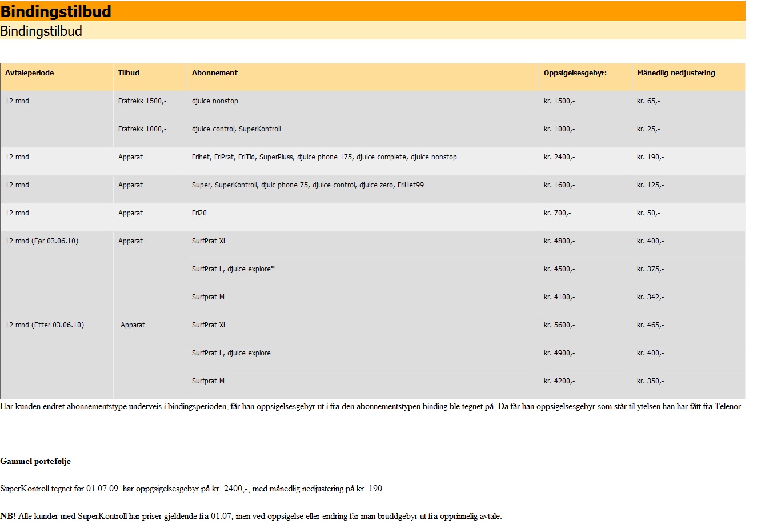The width and height of the screenshot is (761, 532).
Task: Click the djuice nonstop subscription cell
Action: pos(363,105)
